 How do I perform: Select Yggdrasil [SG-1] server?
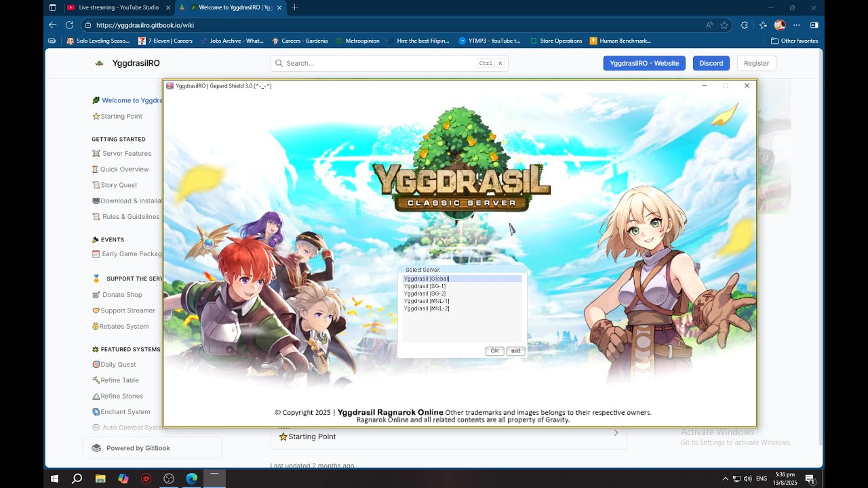click(x=425, y=286)
